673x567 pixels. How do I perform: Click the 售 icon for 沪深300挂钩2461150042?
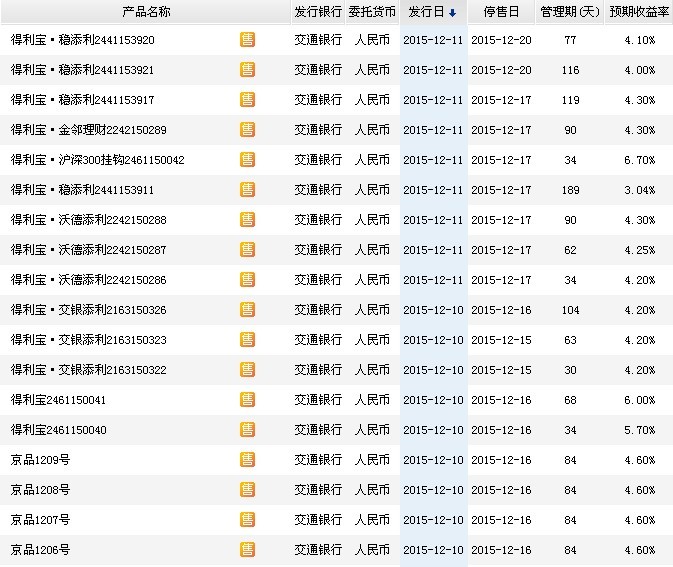247,160
